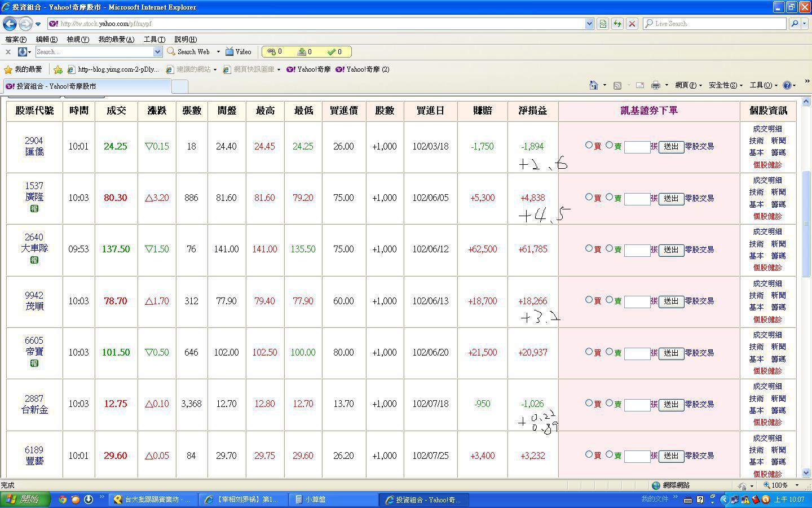Open Chrome from the quick launch bar
812x508 pixels.
pos(63,500)
